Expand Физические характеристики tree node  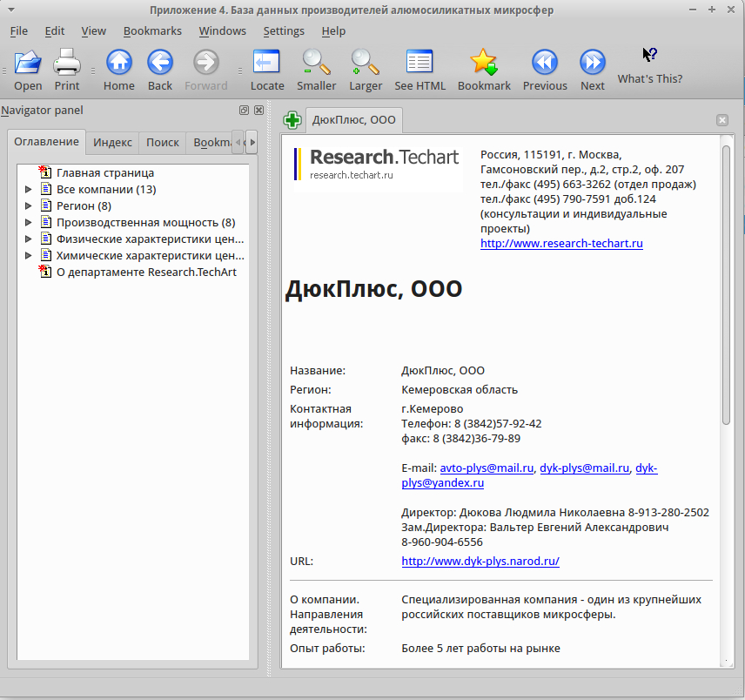[x=28, y=239]
